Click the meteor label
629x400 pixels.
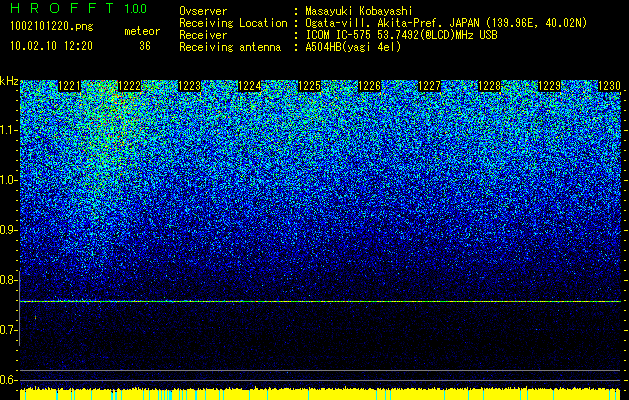pyautogui.click(x=142, y=31)
